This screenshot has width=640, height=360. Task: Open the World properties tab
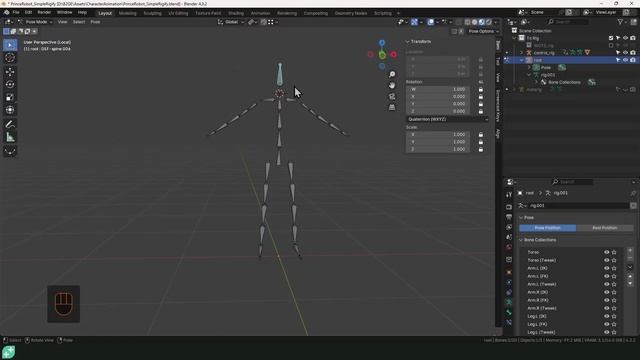tap(509, 247)
